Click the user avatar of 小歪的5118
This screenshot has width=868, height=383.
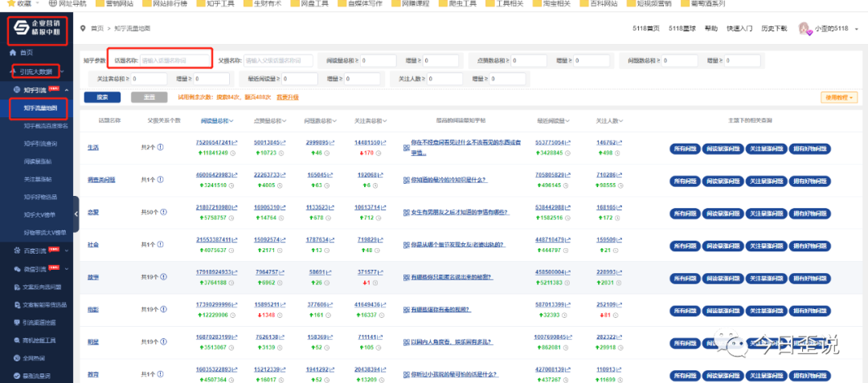(805, 28)
